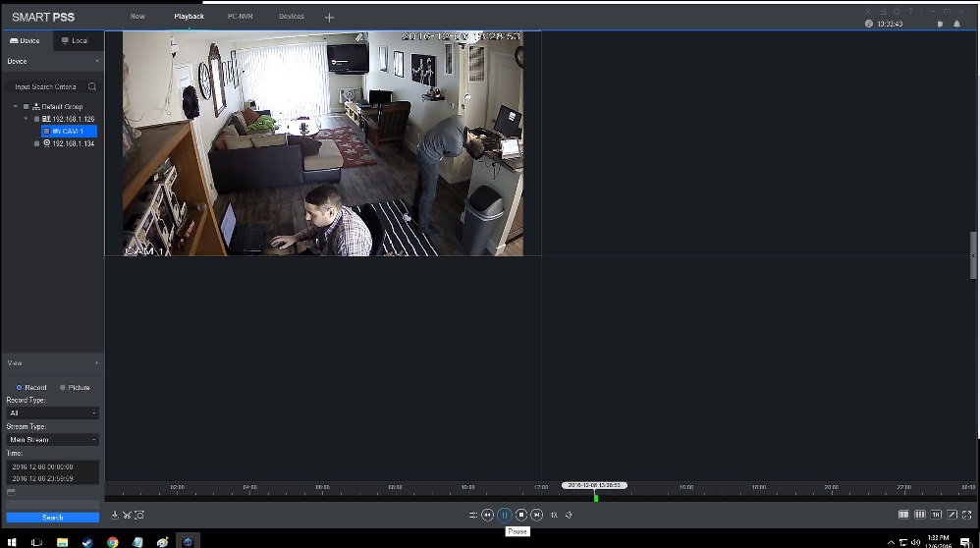Switch to the New tab
Screen dimensions: 980x548
(137, 17)
